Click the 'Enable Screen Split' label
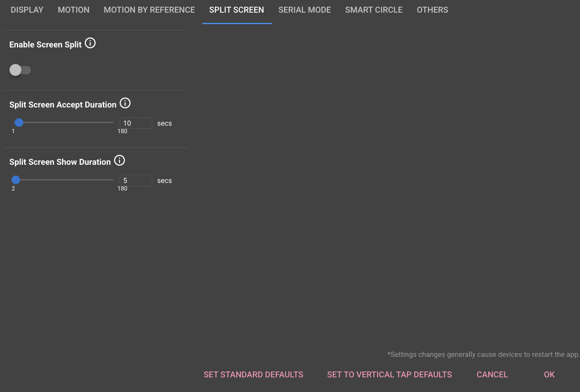 click(x=45, y=45)
